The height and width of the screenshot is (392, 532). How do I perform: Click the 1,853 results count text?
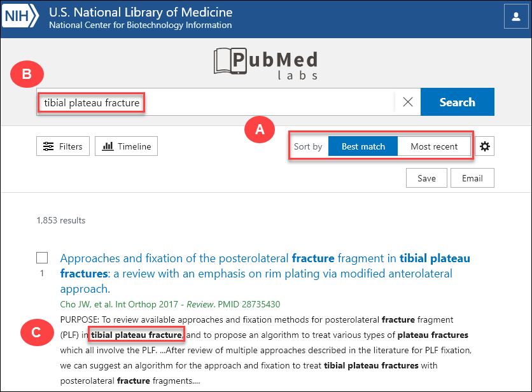point(61,221)
